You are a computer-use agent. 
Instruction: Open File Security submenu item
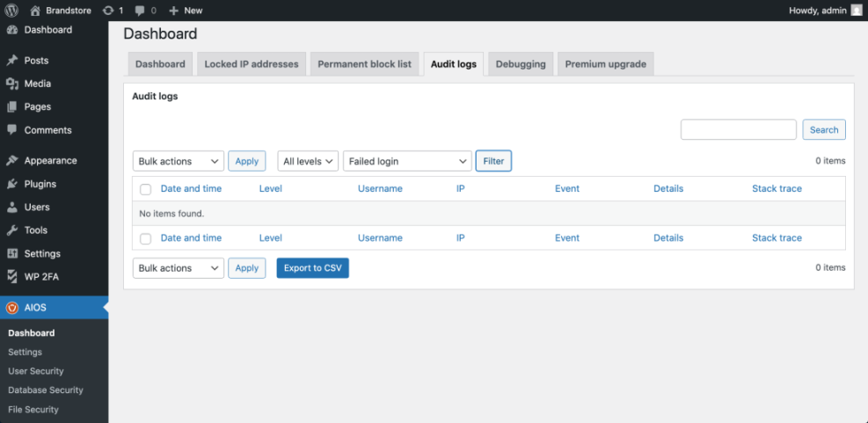click(x=33, y=410)
